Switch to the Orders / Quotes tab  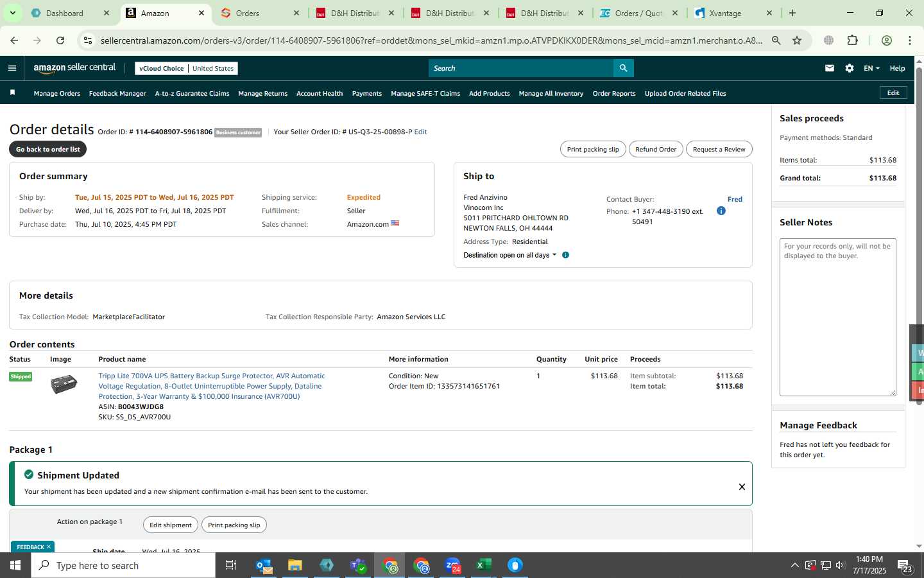(639, 13)
